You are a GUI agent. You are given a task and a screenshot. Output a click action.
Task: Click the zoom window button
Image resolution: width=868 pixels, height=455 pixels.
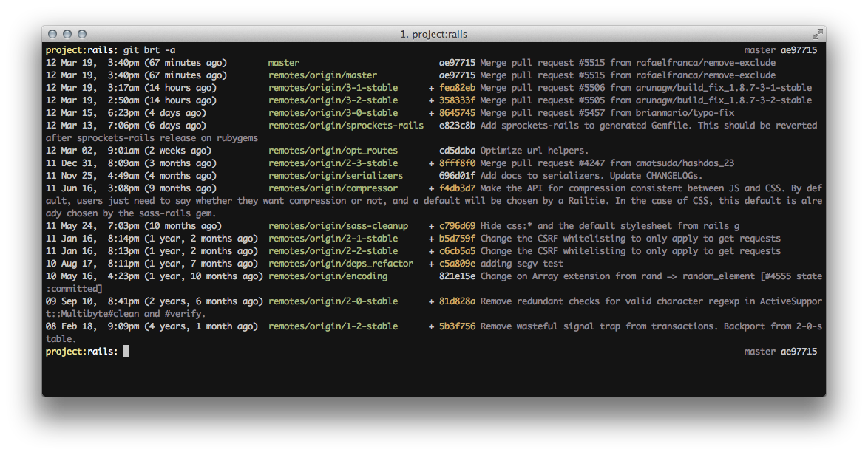82,34
